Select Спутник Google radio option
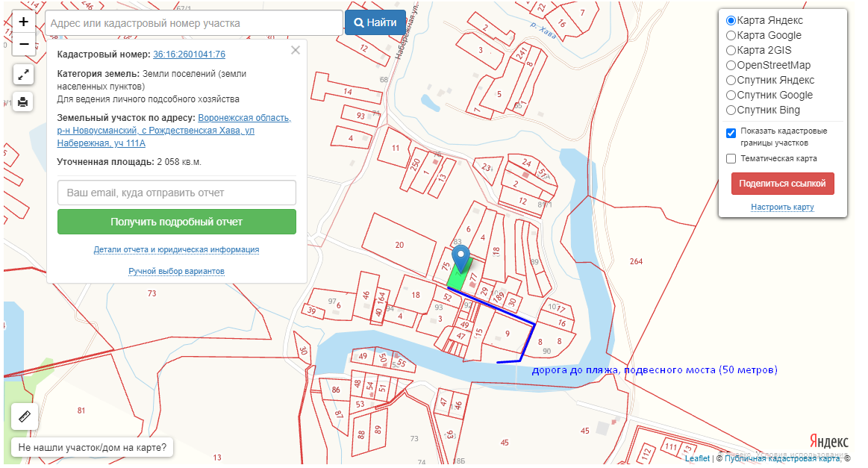Screen dimensions: 868x468 click(x=731, y=96)
